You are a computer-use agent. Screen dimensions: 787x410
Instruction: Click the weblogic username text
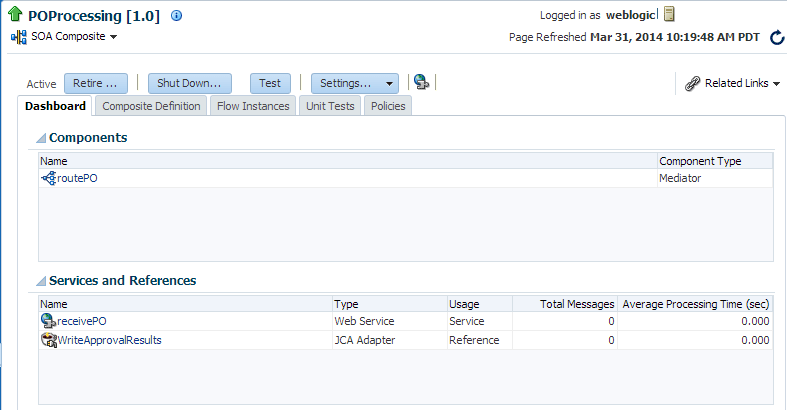(630, 15)
